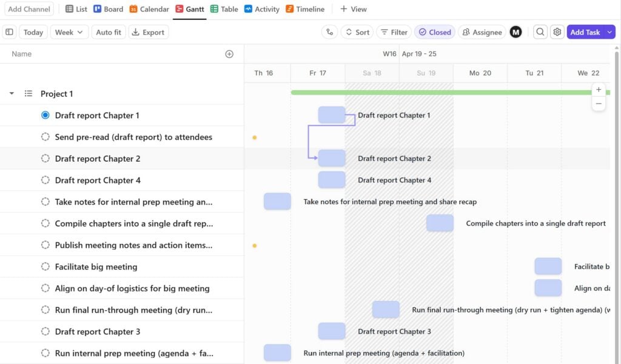Click the Auto fit button
The width and height of the screenshot is (621, 364).
(x=109, y=32)
